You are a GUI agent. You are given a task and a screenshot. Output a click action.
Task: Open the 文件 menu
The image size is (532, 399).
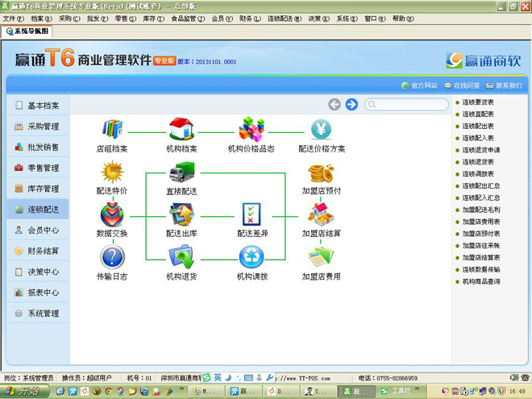(13, 19)
